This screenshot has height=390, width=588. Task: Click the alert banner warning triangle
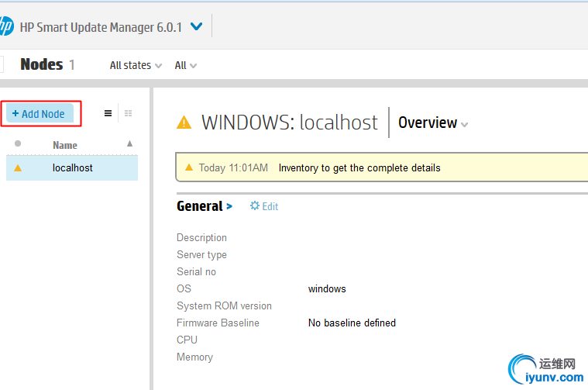pyautogui.click(x=189, y=167)
